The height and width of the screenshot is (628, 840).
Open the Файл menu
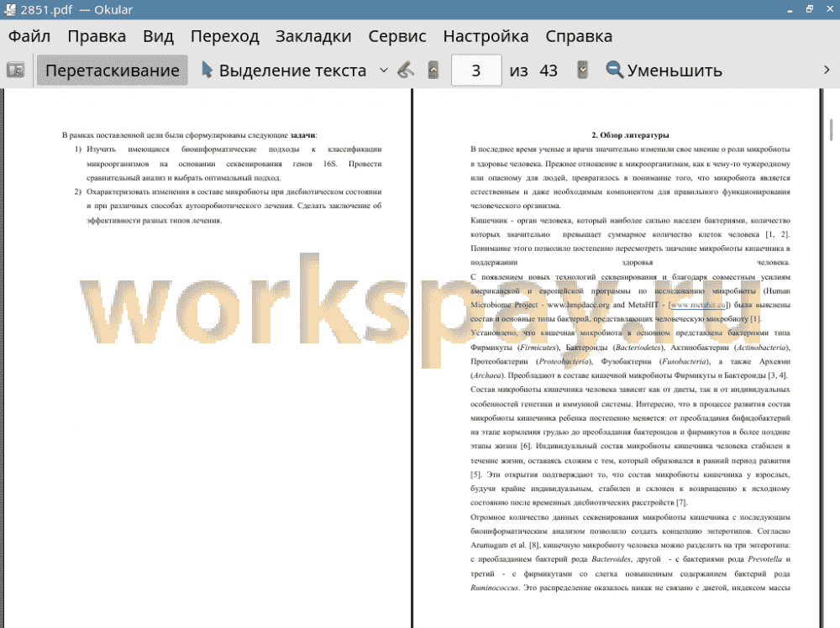point(29,36)
